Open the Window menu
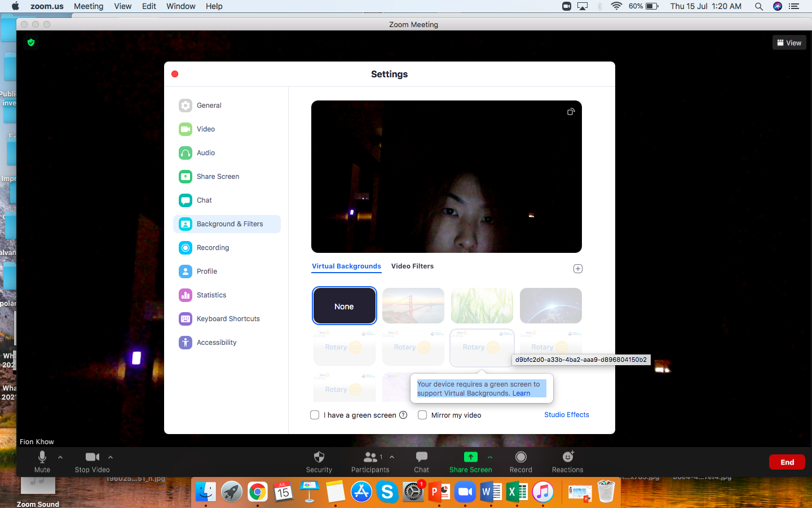Image resolution: width=812 pixels, height=508 pixels. [181, 6]
